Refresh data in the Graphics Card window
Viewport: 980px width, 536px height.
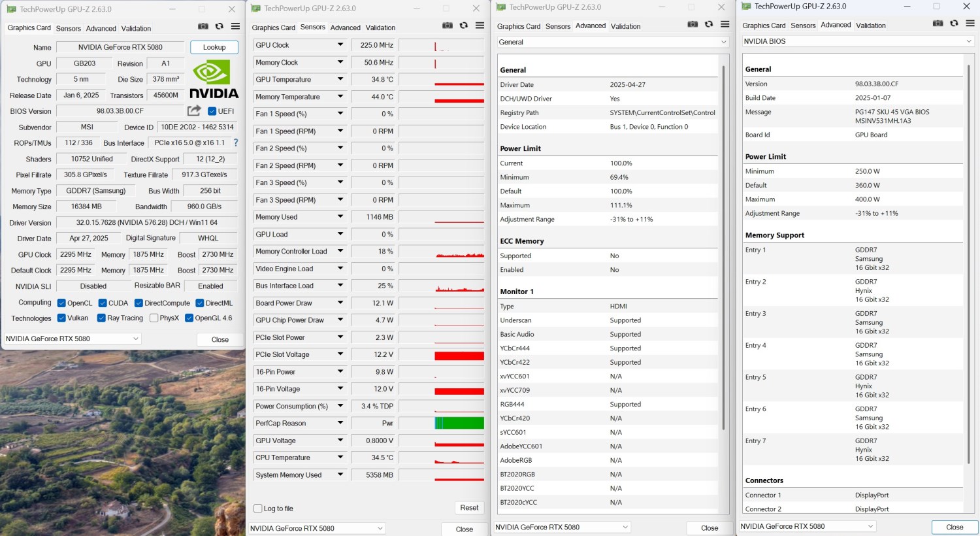tap(219, 26)
